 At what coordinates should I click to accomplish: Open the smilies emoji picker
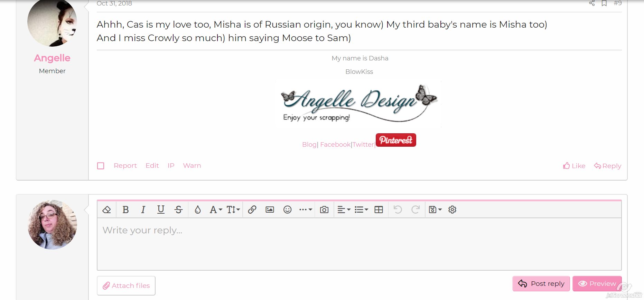[x=287, y=210]
